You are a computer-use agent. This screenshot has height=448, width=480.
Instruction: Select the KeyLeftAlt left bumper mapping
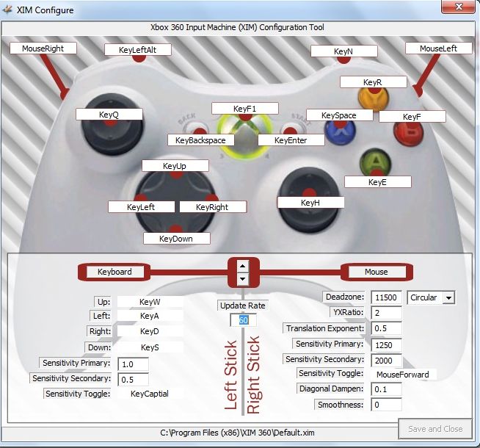pyautogui.click(x=137, y=50)
